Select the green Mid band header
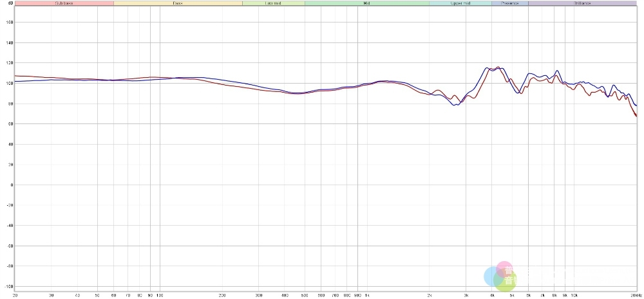644x299 pixels. 366,3
